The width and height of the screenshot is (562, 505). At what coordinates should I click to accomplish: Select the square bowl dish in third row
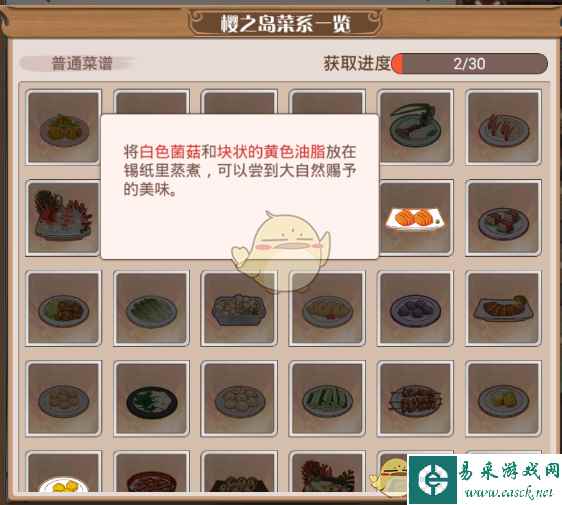[239, 309]
